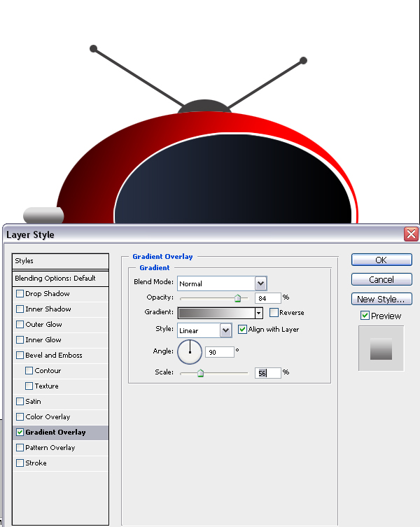Select the Bevel and Emboss row
This screenshot has height=527, width=420.
click(54, 356)
